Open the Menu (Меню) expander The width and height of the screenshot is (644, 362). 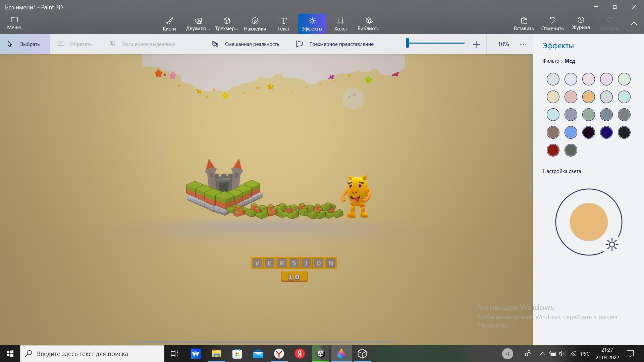pos(14,23)
